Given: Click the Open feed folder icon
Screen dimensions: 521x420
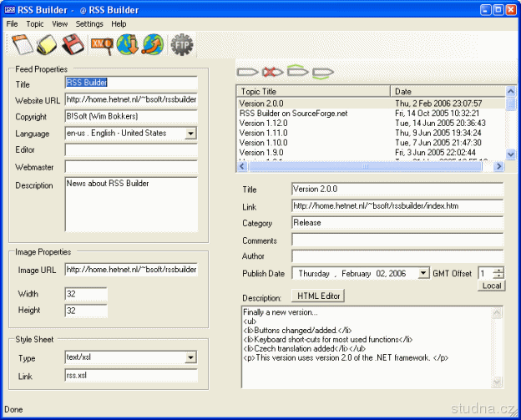Looking at the screenshot, I should pos(47,45).
